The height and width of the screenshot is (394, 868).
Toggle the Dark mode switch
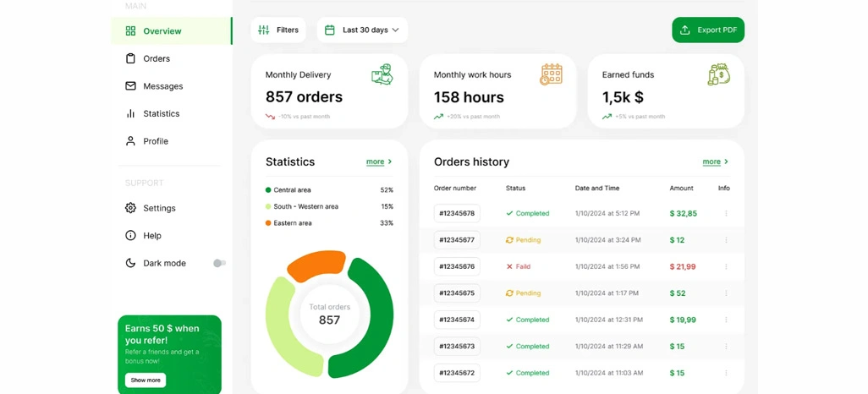[x=220, y=263]
